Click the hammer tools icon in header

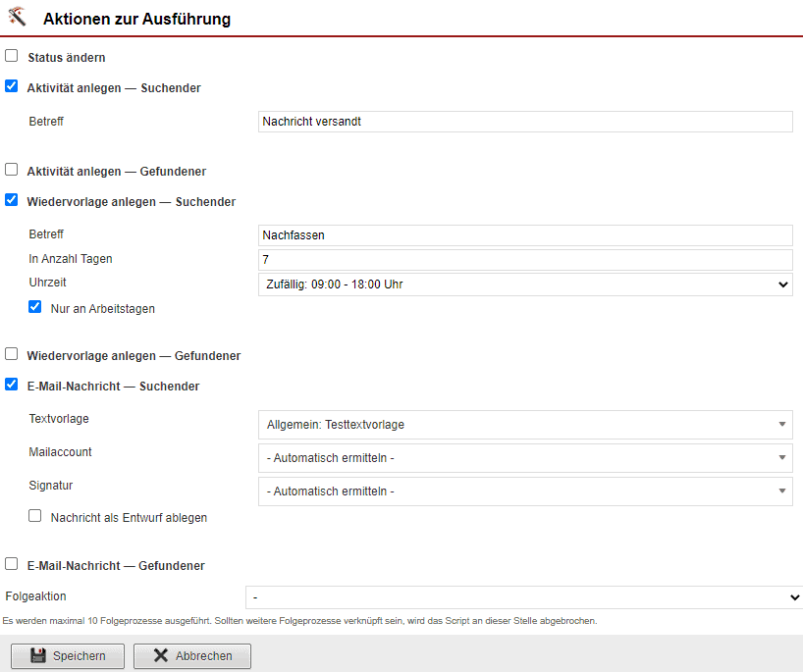[x=17, y=18]
